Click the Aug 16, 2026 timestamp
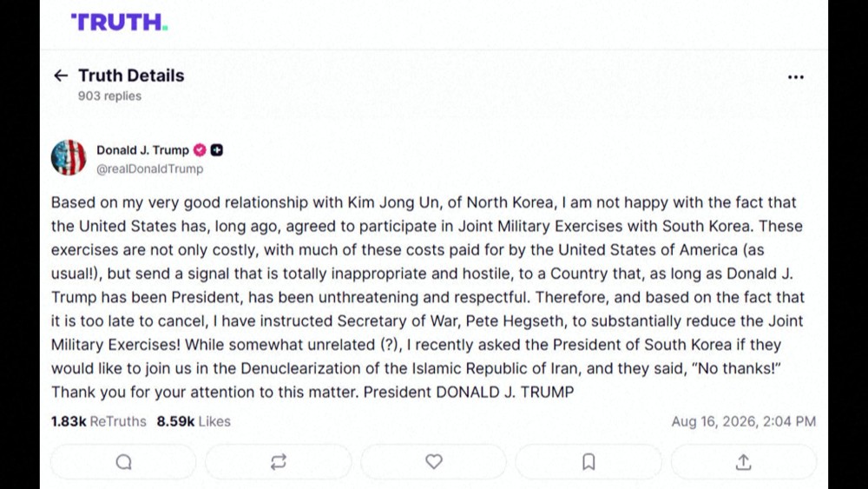 744,421
